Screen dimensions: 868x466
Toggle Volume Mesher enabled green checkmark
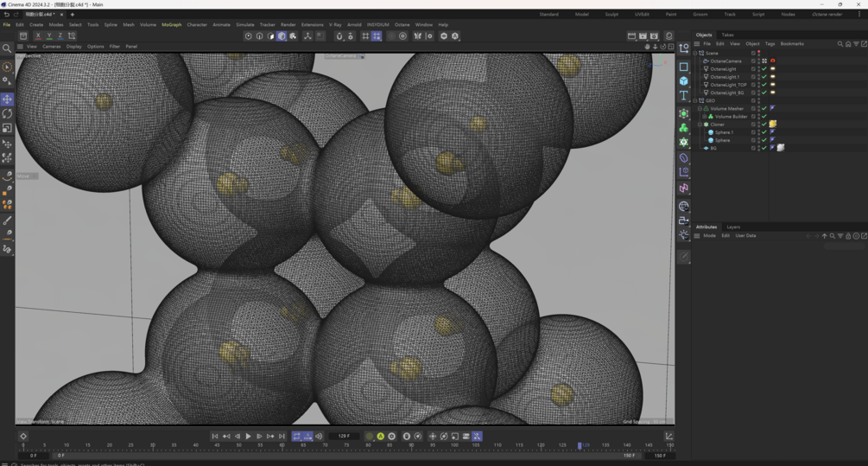click(x=764, y=109)
